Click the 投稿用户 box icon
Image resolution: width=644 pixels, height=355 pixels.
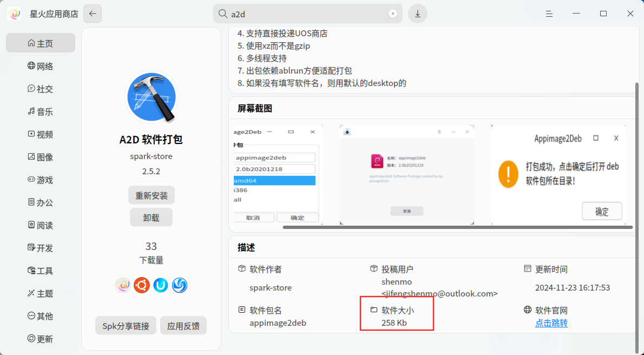374,269
